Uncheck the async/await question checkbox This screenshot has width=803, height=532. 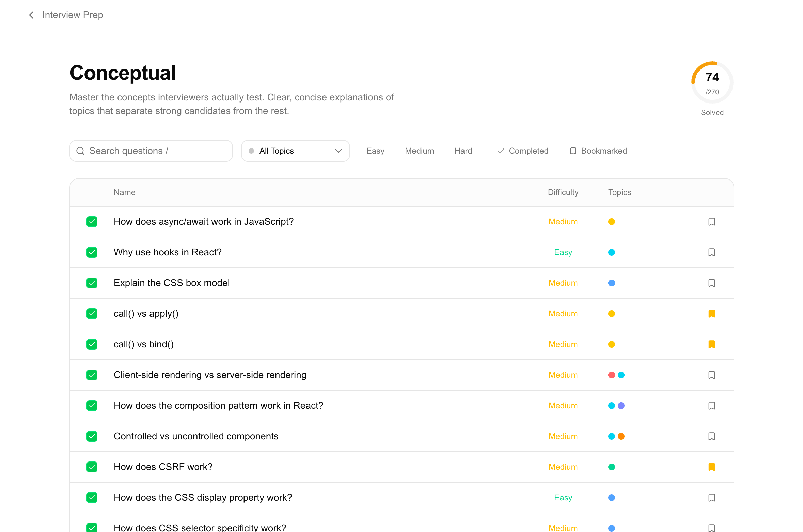click(x=92, y=222)
